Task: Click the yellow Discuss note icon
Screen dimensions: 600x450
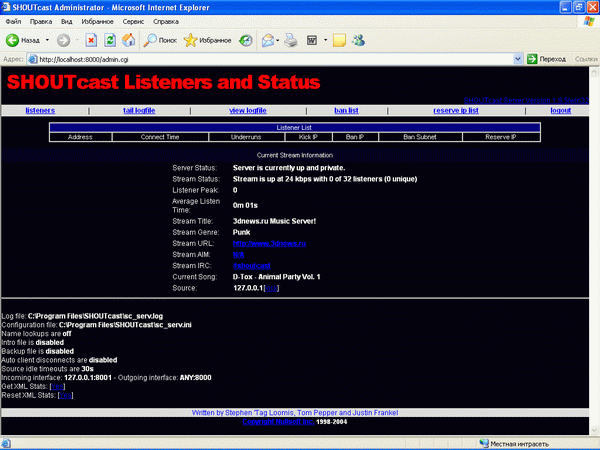Action: click(339, 40)
